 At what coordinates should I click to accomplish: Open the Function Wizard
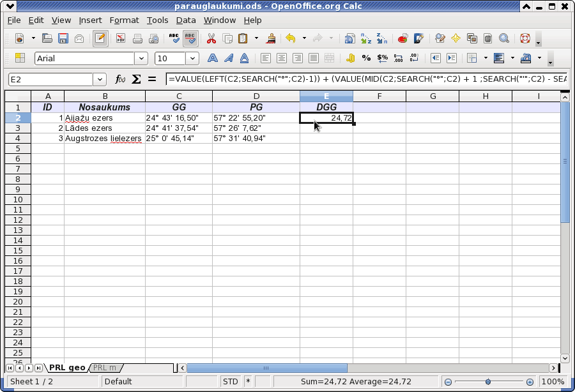click(x=120, y=79)
